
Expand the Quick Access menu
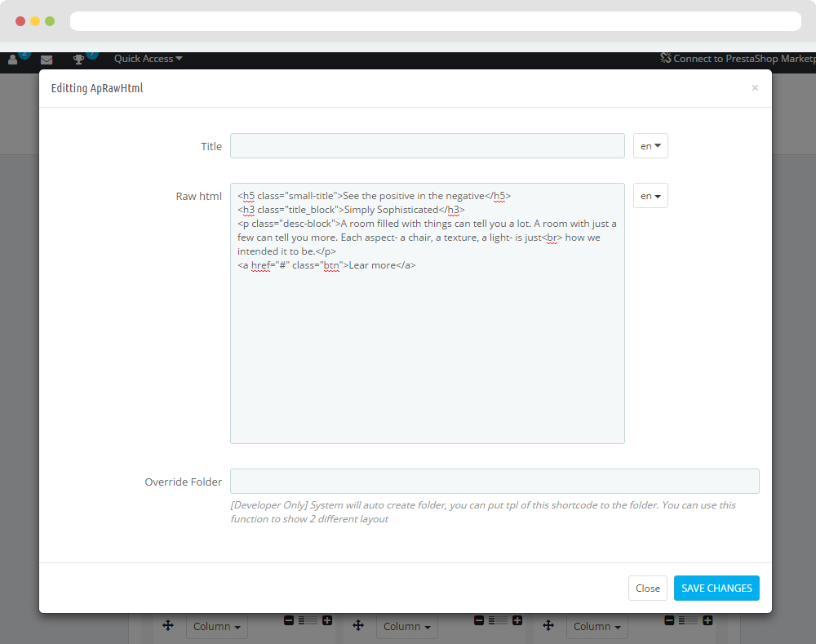tap(148, 59)
